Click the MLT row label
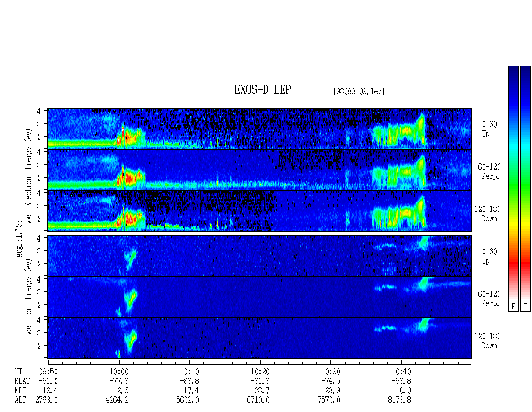This screenshot has width=532, height=412. click(20, 391)
